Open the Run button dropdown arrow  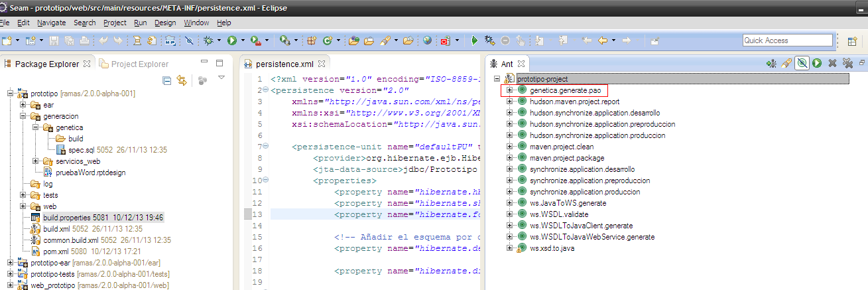click(243, 40)
